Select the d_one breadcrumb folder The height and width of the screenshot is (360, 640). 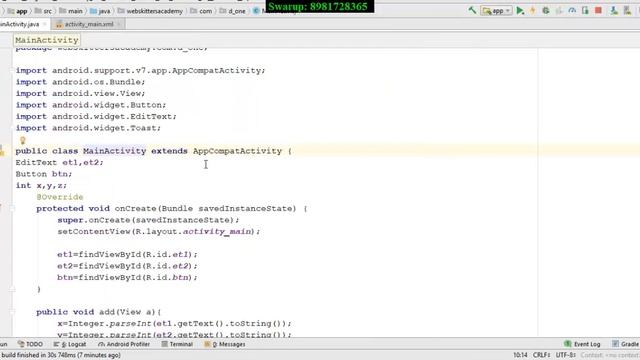[x=233, y=11]
